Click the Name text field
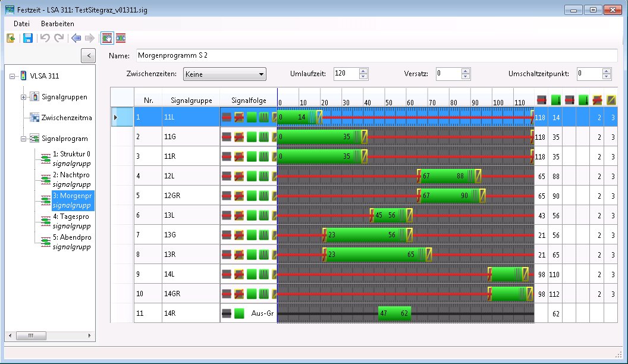 pos(375,55)
